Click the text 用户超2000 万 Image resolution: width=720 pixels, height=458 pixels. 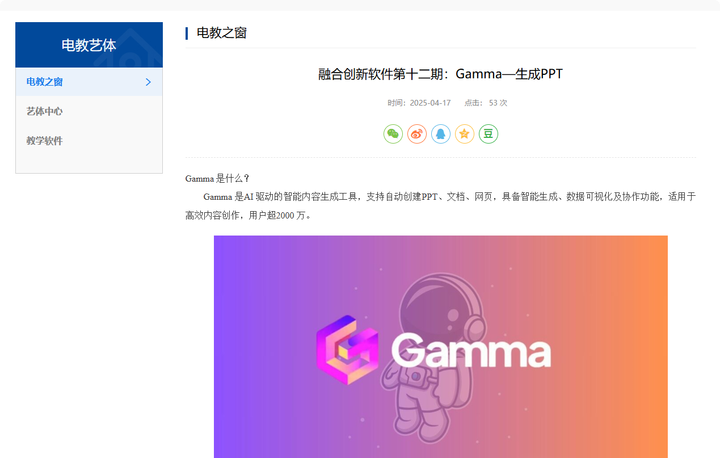(277, 215)
